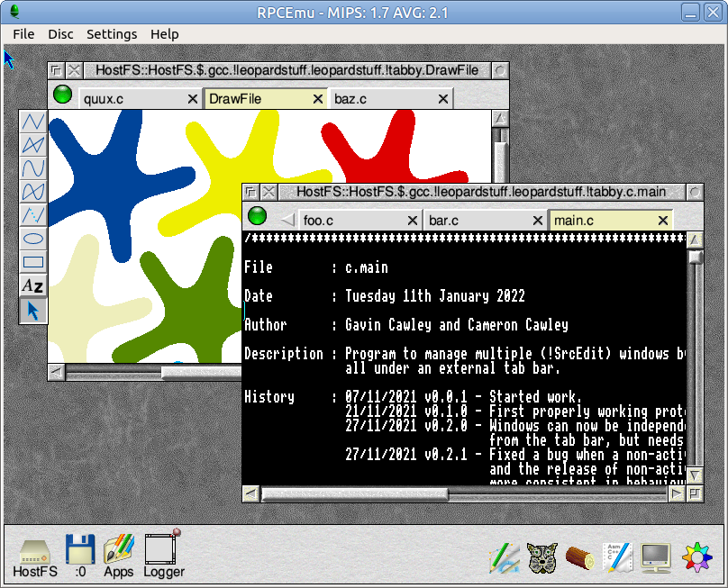Close the foo.c tab
The image size is (728, 588).
(x=413, y=220)
